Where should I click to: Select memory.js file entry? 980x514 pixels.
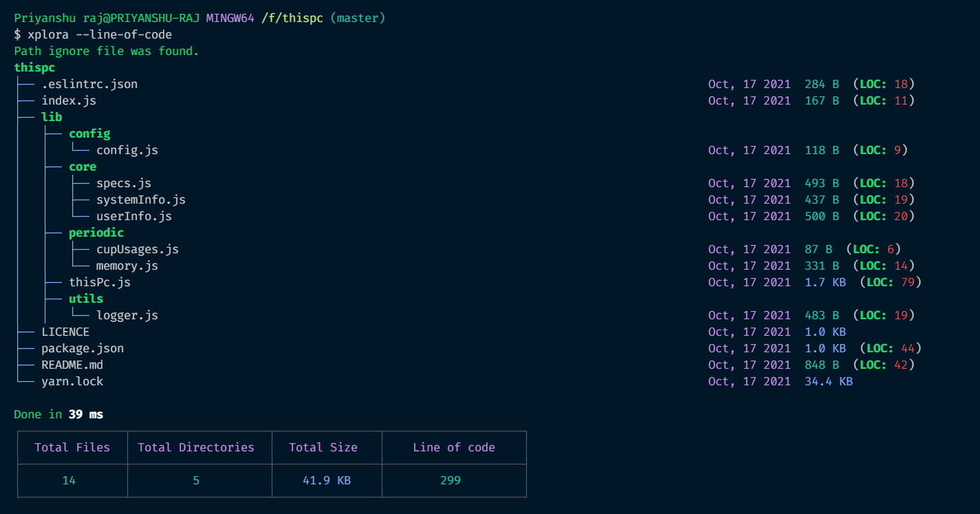pyautogui.click(x=127, y=266)
